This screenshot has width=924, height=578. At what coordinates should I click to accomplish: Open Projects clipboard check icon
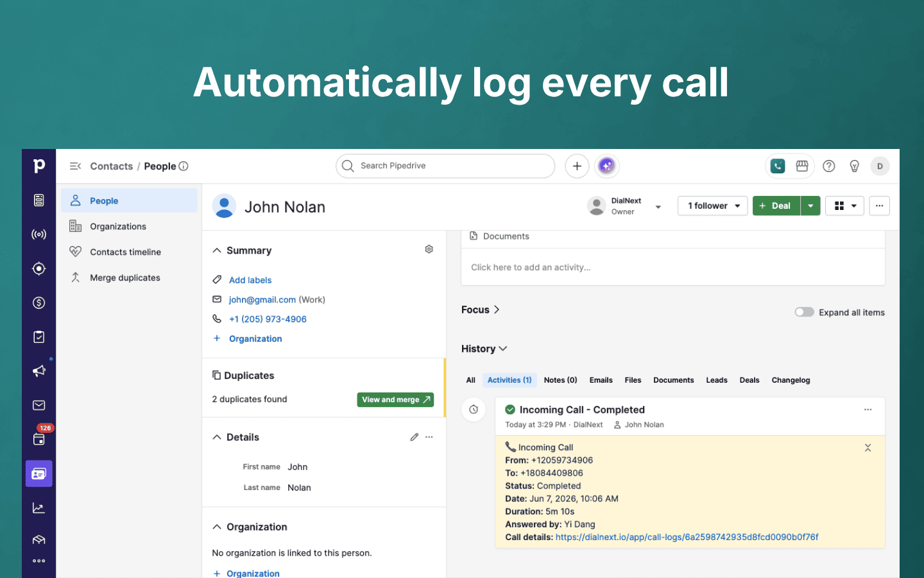(x=39, y=337)
